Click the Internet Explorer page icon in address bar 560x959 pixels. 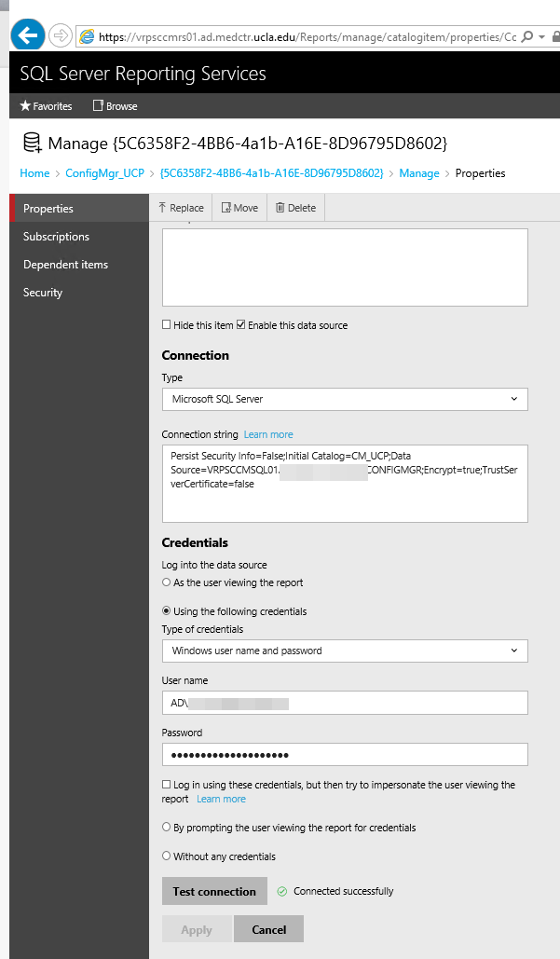87,36
